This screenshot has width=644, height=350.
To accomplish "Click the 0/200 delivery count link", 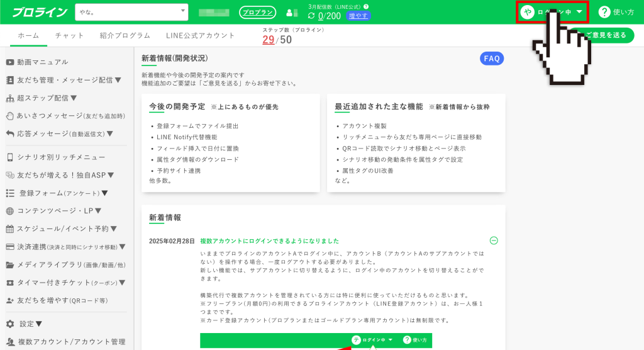I will click(x=330, y=16).
